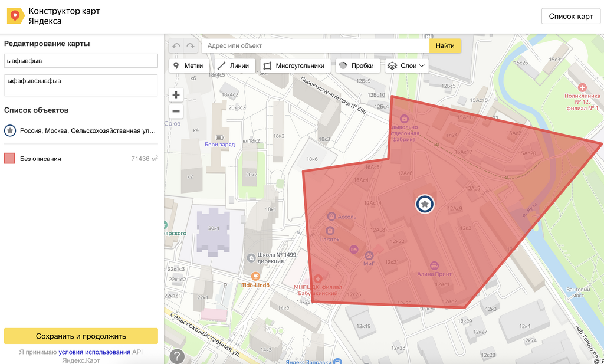Click the undo arrow button
The height and width of the screenshot is (364, 604).
click(x=176, y=46)
